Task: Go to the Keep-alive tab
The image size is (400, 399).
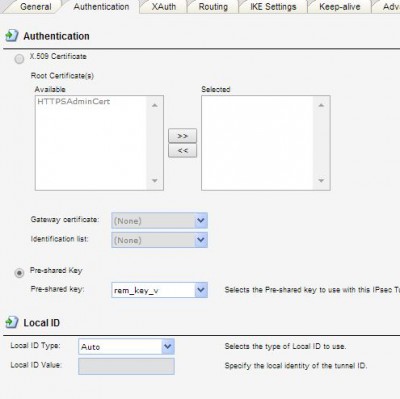Action: point(339,7)
